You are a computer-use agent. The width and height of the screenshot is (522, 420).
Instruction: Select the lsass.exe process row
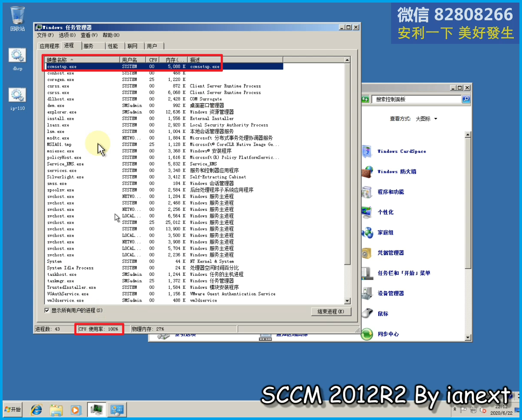(165, 125)
